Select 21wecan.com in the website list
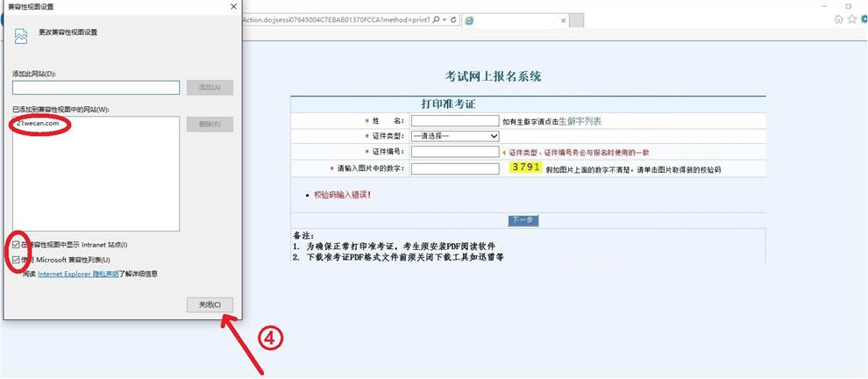Image resolution: width=868 pixels, height=379 pixels. coord(38,124)
